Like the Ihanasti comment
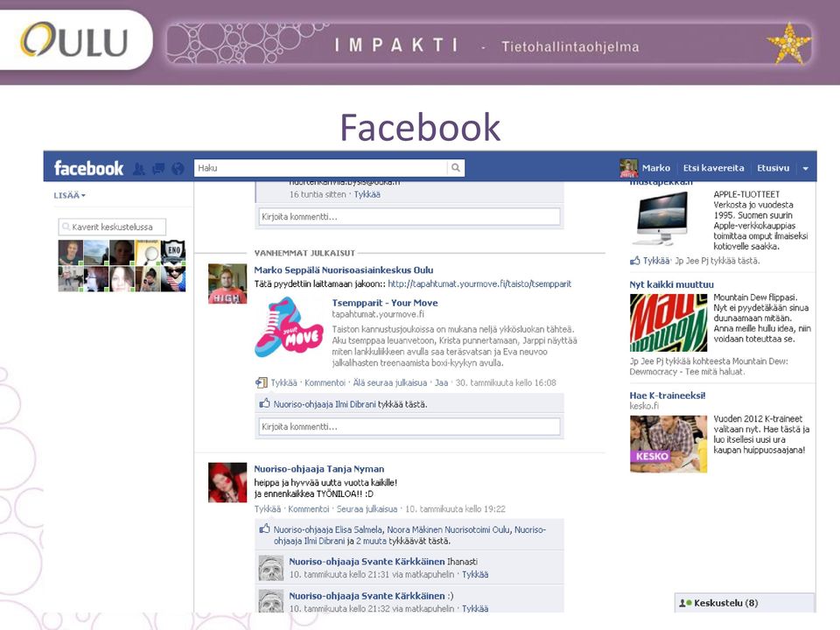840x630 pixels. tap(475, 574)
